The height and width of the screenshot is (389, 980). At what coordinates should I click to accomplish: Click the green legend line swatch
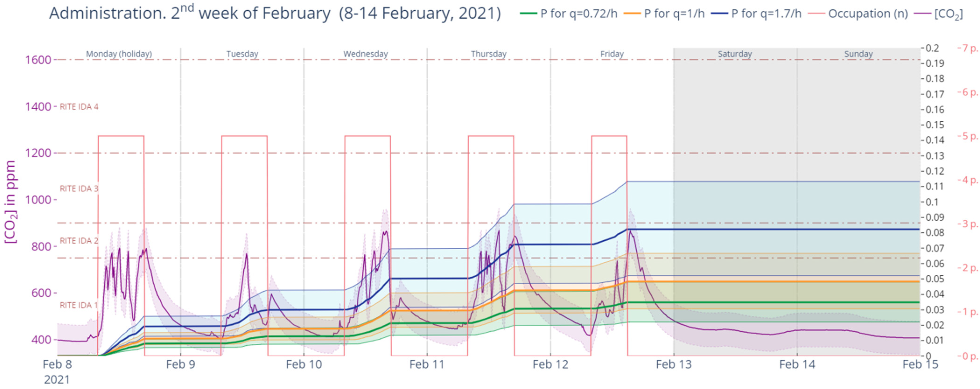[529, 14]
